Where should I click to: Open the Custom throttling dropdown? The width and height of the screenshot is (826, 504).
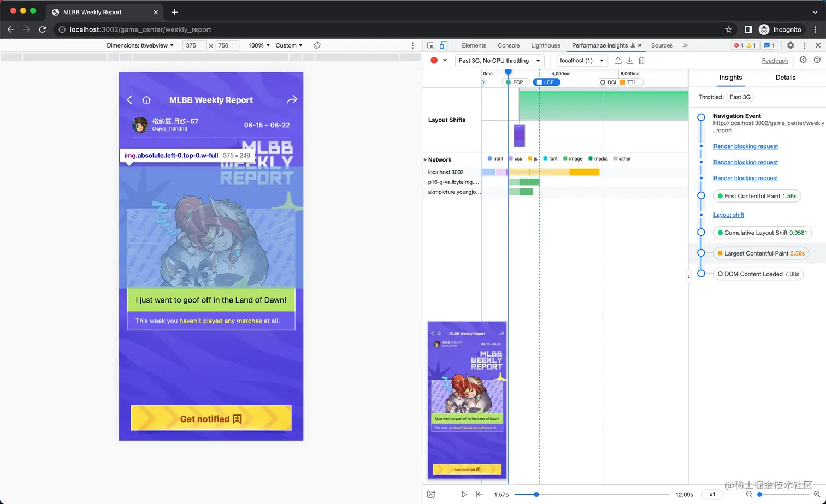tap(289, 45)
